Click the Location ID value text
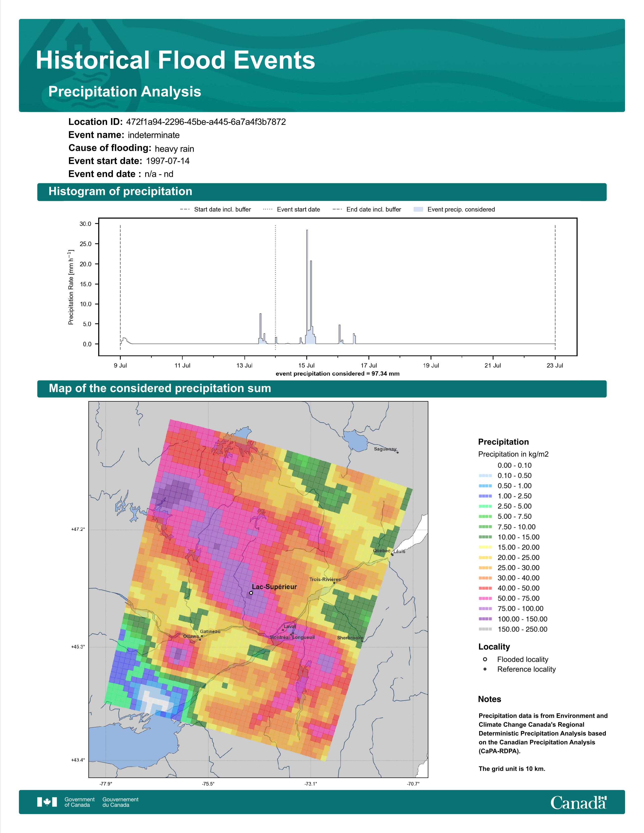Image resolution: width=644 pixels, height=833 pixels. [x=206, y=122]
